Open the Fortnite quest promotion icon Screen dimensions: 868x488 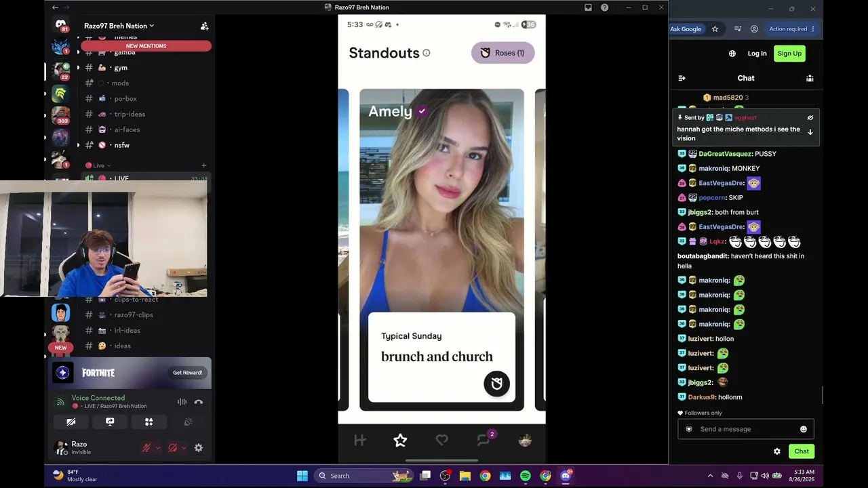pos(63,373)
